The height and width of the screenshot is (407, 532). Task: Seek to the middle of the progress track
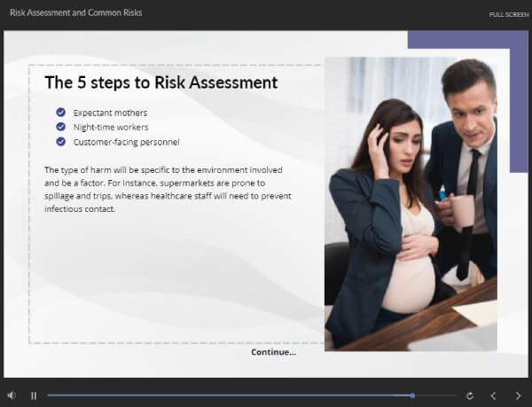253,395
